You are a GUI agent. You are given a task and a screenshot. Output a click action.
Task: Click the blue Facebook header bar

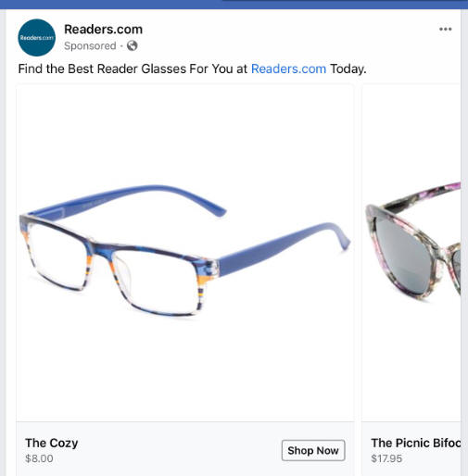234,5
